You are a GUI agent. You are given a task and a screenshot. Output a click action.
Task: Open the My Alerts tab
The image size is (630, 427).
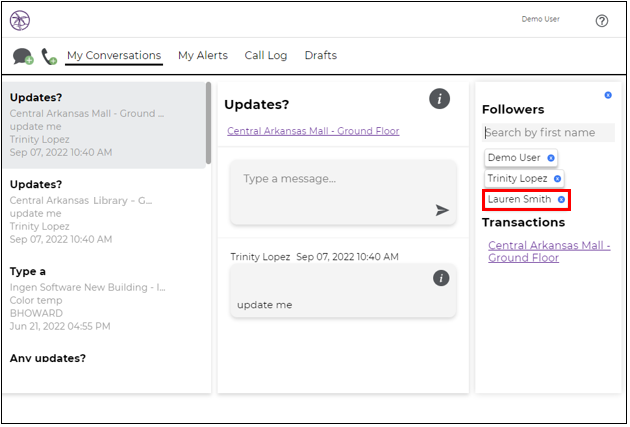coord(203,55)
